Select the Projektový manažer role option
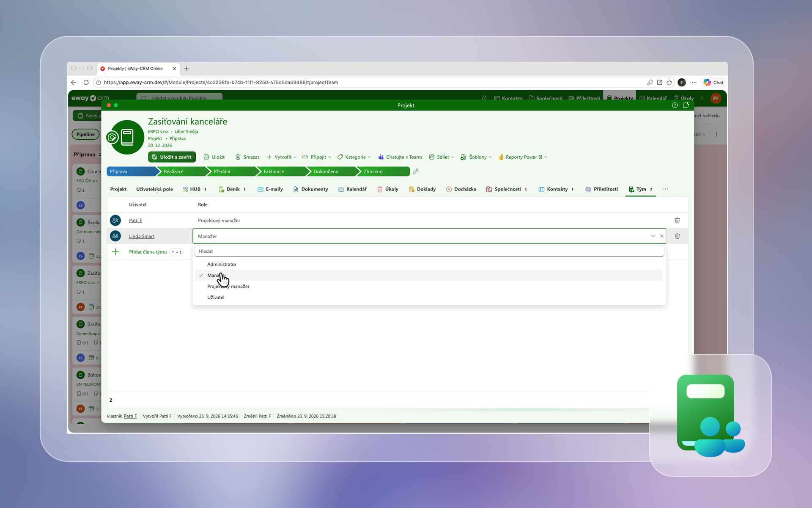The image size is (812, 508). pos(429,286)
